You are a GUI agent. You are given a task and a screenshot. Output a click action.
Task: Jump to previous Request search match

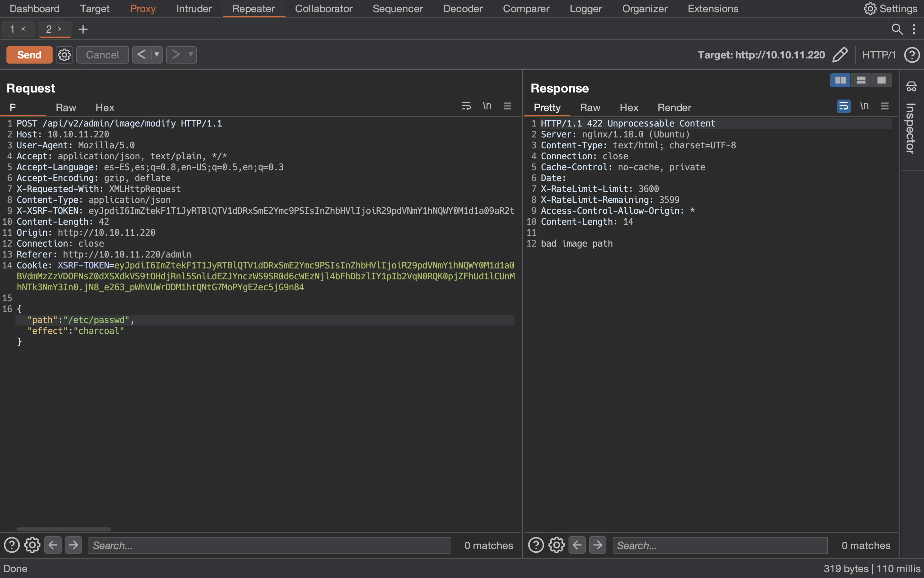point(53,545)
